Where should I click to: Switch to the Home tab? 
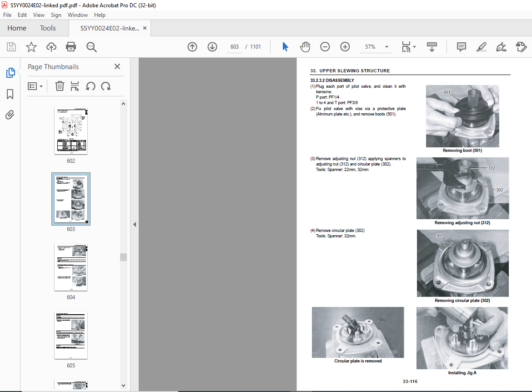click(17, 28)
